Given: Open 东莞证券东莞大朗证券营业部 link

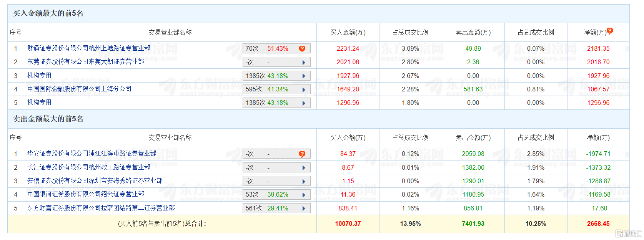Looking at the screenshot, I should click(x=85, y=61).
